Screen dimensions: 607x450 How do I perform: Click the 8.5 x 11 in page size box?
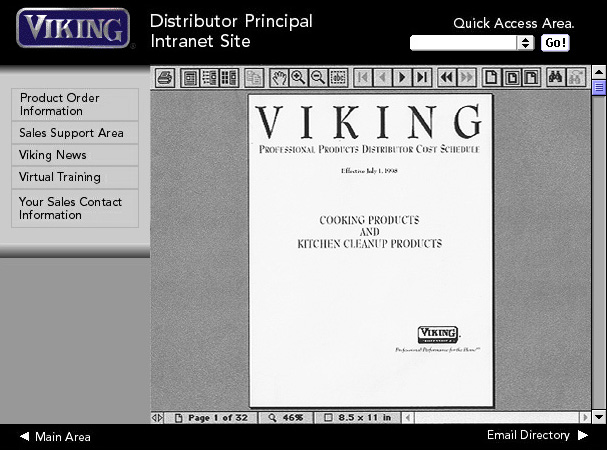(x=358, y=418)
